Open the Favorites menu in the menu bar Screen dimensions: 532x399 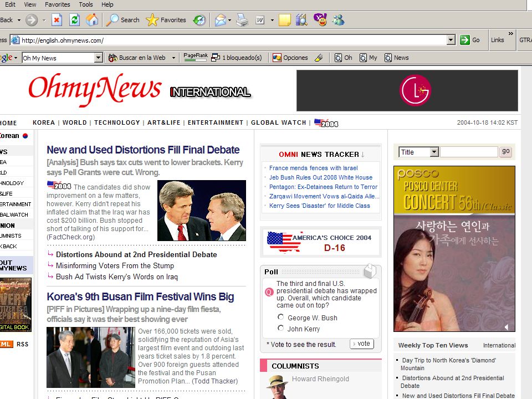(x=57, y=4)
